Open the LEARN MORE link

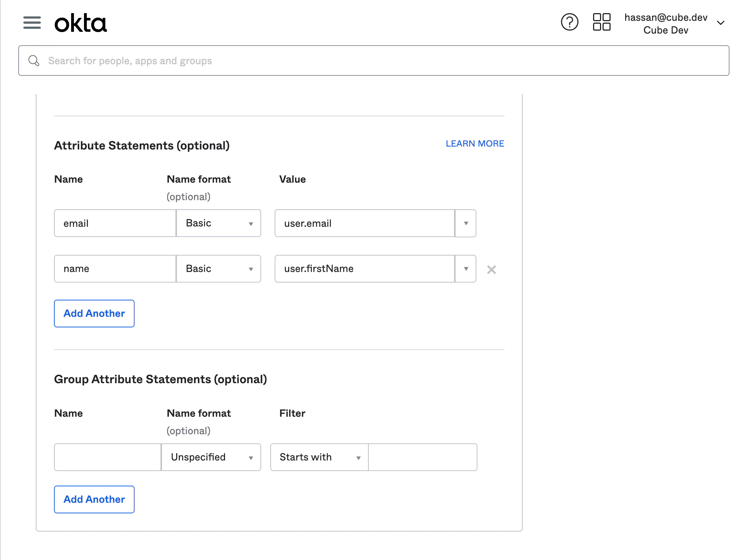pyautogui.click(x=475, y=144)
